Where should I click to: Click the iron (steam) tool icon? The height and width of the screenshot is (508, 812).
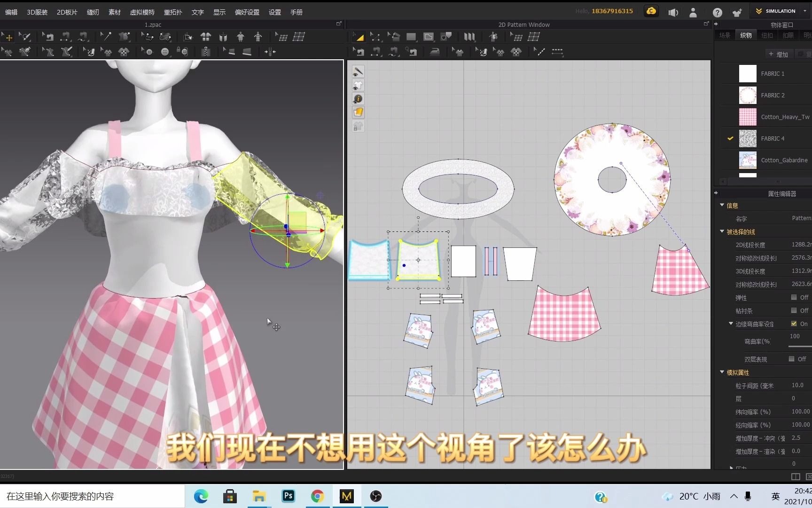(x=435, y=52)
